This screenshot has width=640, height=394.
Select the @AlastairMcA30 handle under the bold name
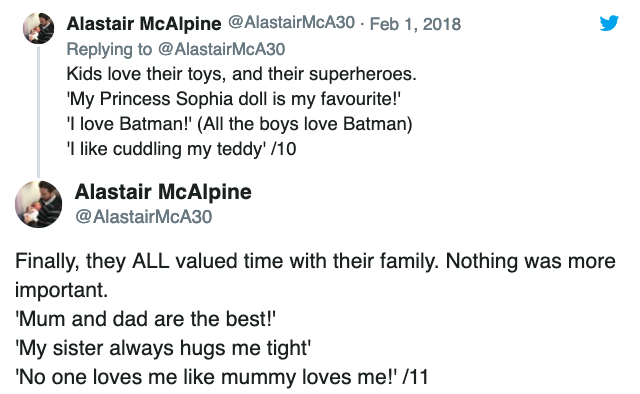click(x=144, y=217)
